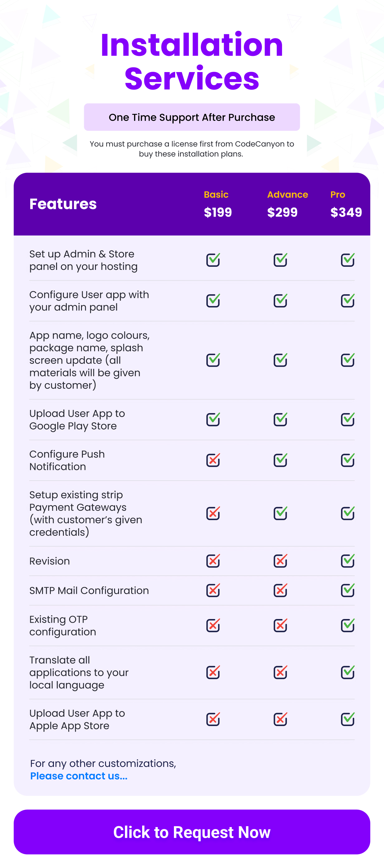Click the Pro checkmark for Upload to Apple App Store
Image resolution: width=384 pixels, height=868 pixels.
pos(348,719)
